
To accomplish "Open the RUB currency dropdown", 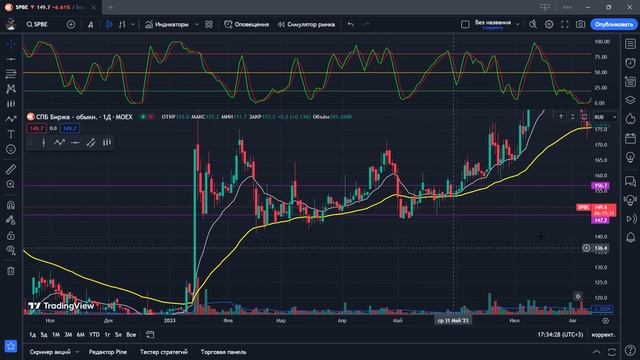I will [x=605, y=117].
